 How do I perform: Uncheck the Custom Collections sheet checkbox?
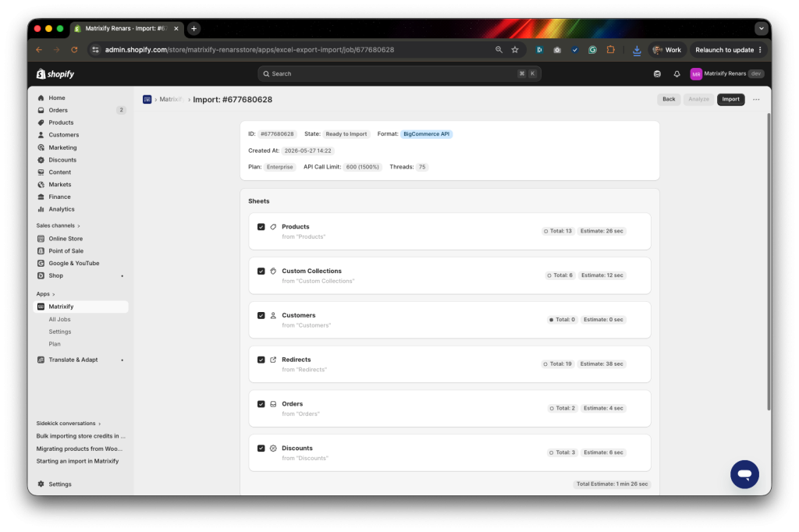pyautogui.click(x=261, y=271)
